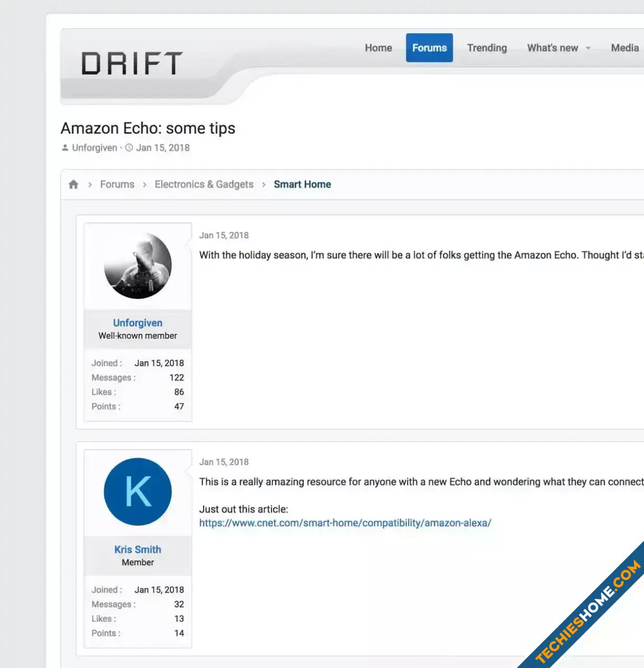
Task: Click the Well-known member user title
Action: 138,336
